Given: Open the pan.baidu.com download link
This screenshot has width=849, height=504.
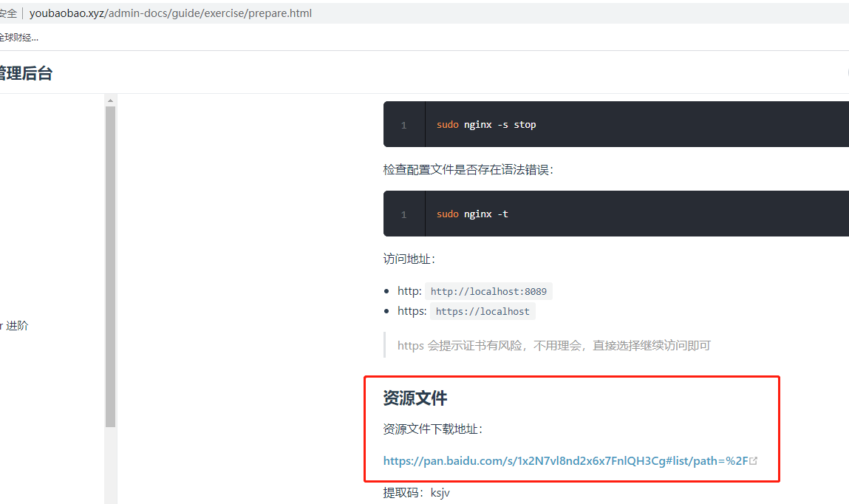Looking at the screenshot, I should click(562, 460).
